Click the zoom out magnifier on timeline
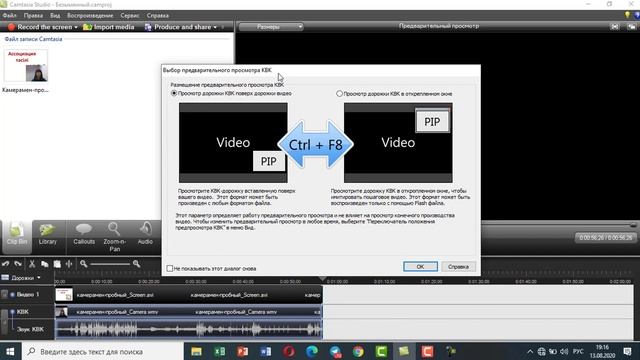The width and height of the screenshot is (640, 360). (x=84, y=264)
